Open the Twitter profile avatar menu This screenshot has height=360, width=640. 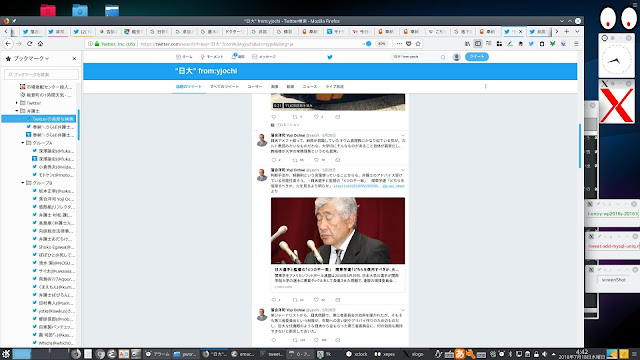pyautogui.click(x=457, y=57)
